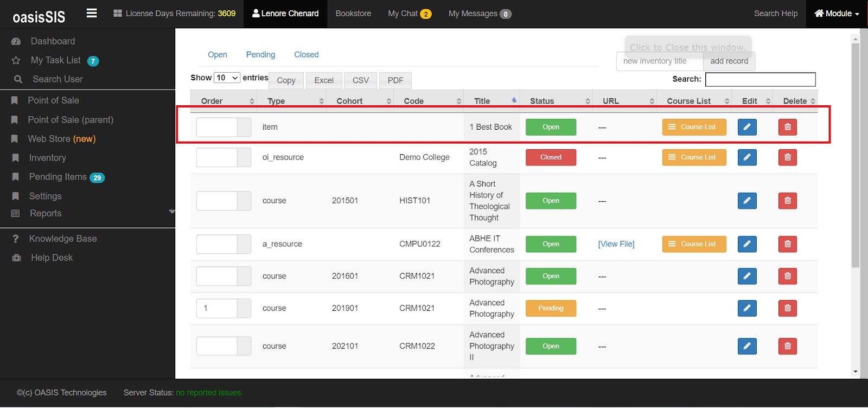868x408 pixels.
Task: Sort table by Status column
Action: point(556,101)
